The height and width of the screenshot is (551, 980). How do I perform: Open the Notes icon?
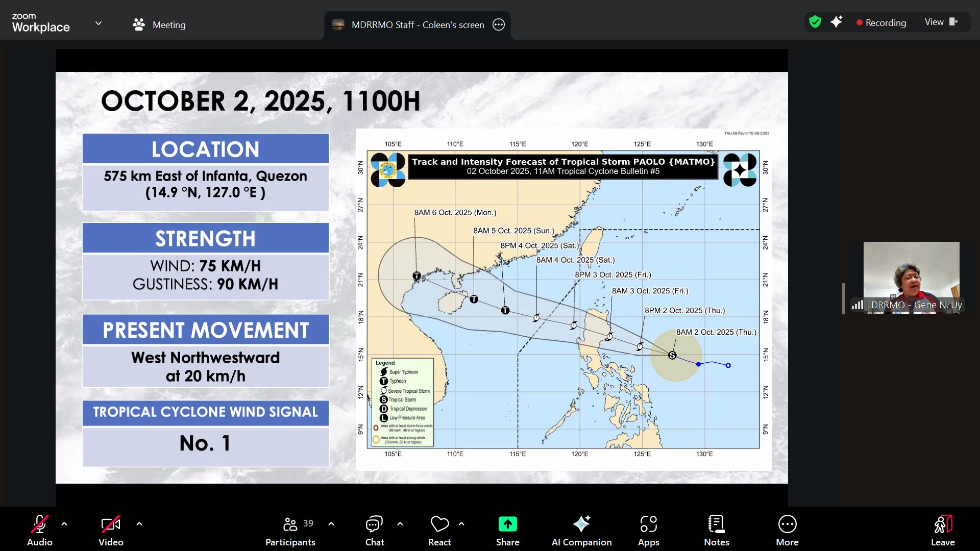[716, 524]
